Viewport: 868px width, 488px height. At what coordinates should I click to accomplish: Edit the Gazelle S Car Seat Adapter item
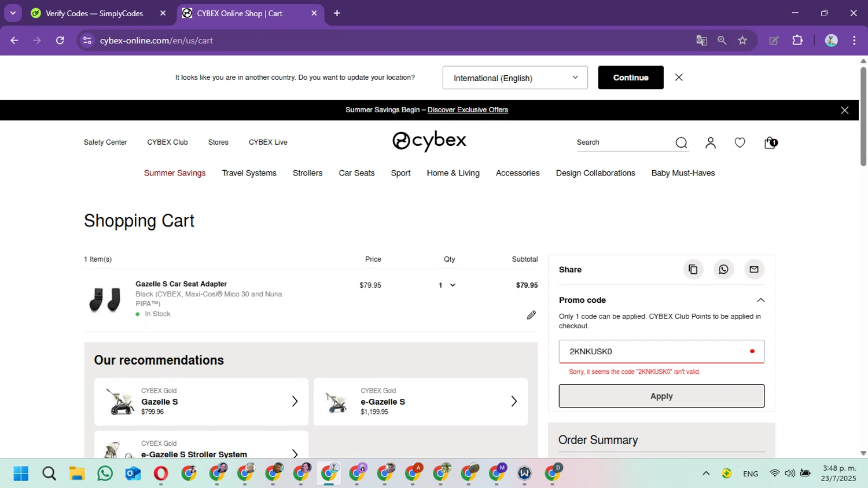[x=531, y=315]
